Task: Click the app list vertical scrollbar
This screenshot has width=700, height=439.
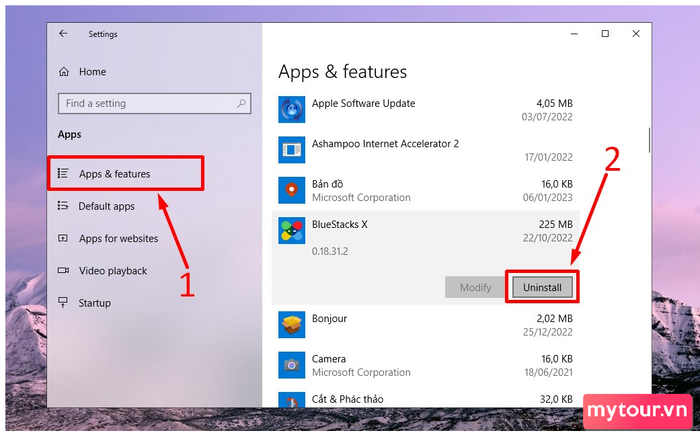Action: click(x=649, y=140)
